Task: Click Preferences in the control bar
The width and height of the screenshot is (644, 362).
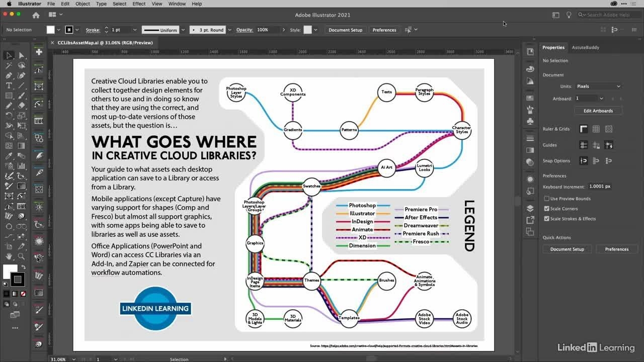Action: pyautogui.click(x=384, y=30)
